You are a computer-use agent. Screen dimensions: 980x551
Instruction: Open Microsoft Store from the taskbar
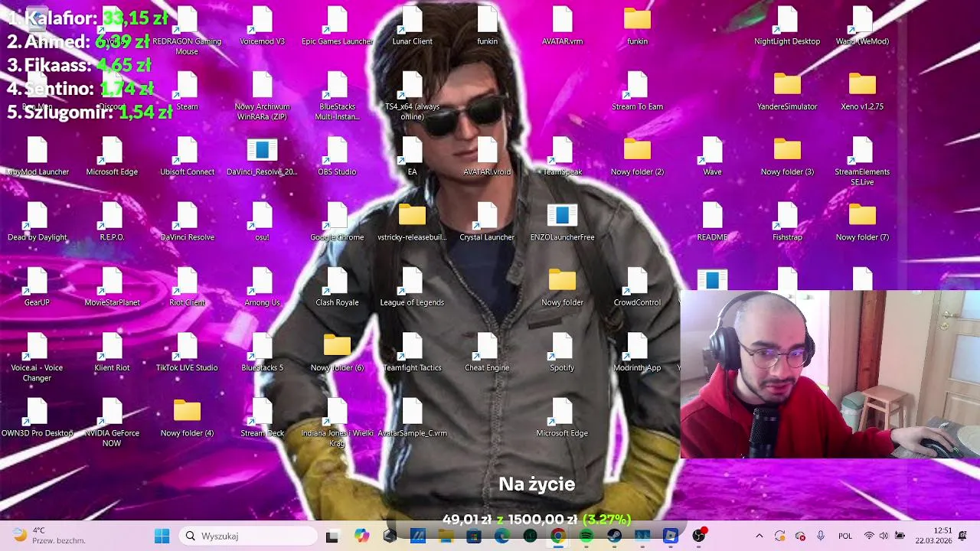(x=474, y=536)
